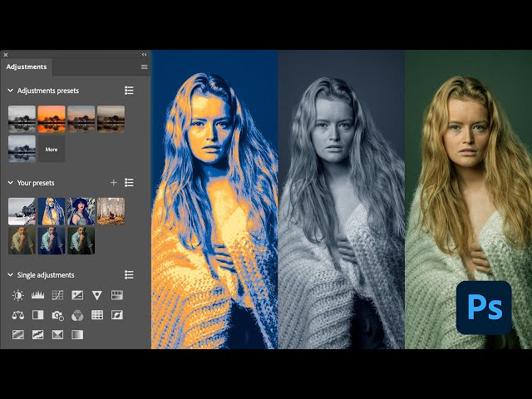Add a Hue/Saturation adjustment
This screenshot has height=399, width=532.
117,295
